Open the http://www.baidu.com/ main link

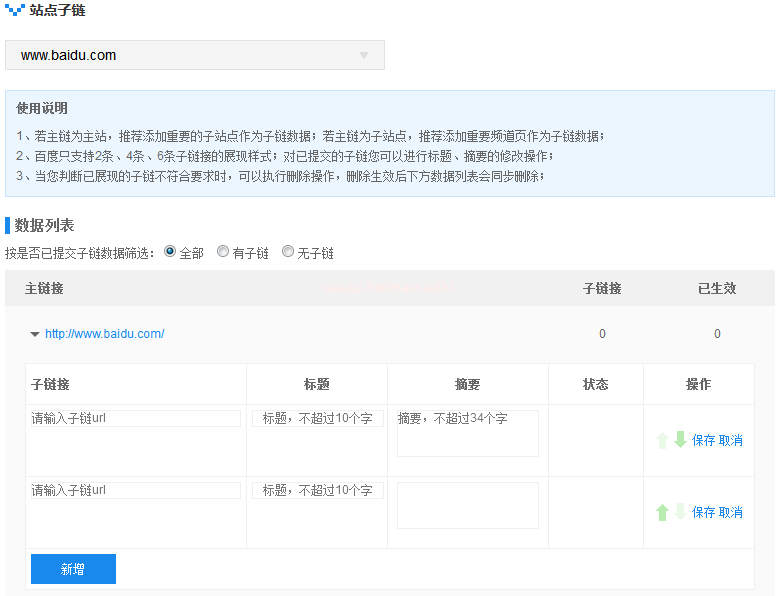104,334
